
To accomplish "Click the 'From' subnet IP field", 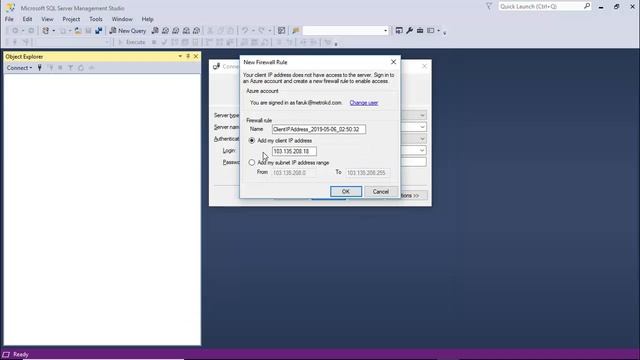I will [294, 173].
